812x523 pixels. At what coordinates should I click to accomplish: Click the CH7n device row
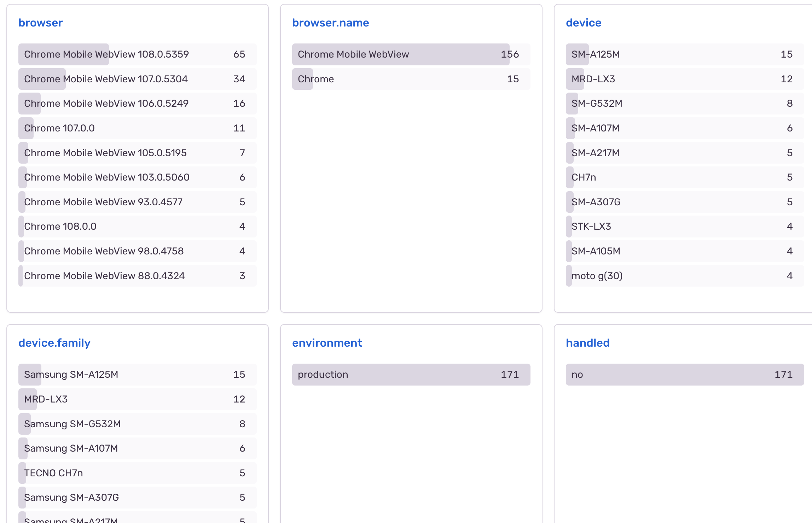684,177
